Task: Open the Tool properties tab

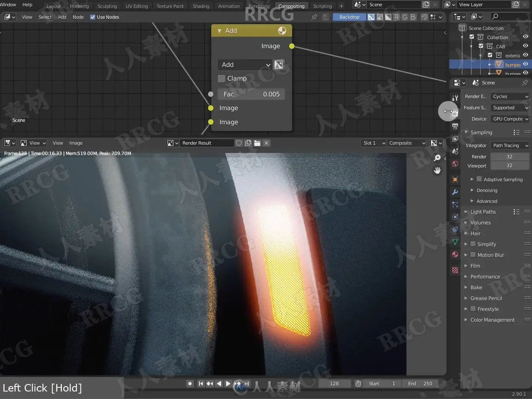Action: pos(455,98)
